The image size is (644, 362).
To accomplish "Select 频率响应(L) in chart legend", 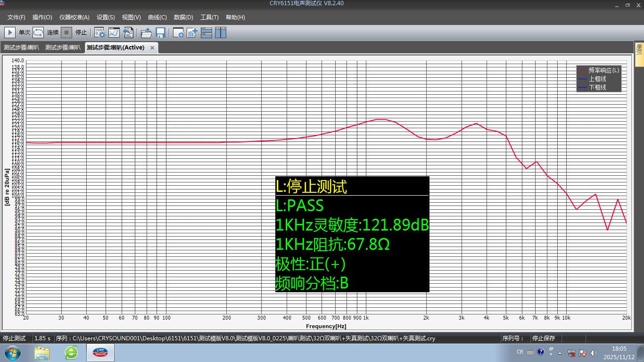I will click(603, 70).
